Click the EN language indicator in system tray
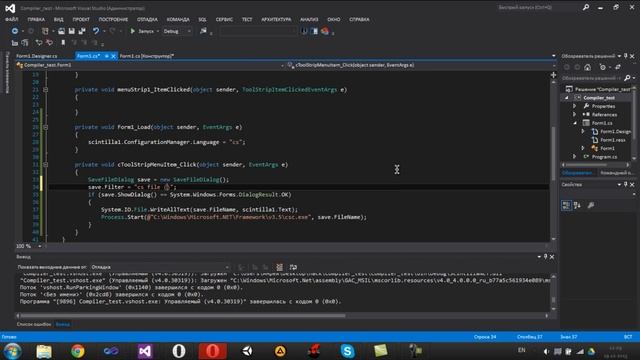 click(x=521, y=350)
